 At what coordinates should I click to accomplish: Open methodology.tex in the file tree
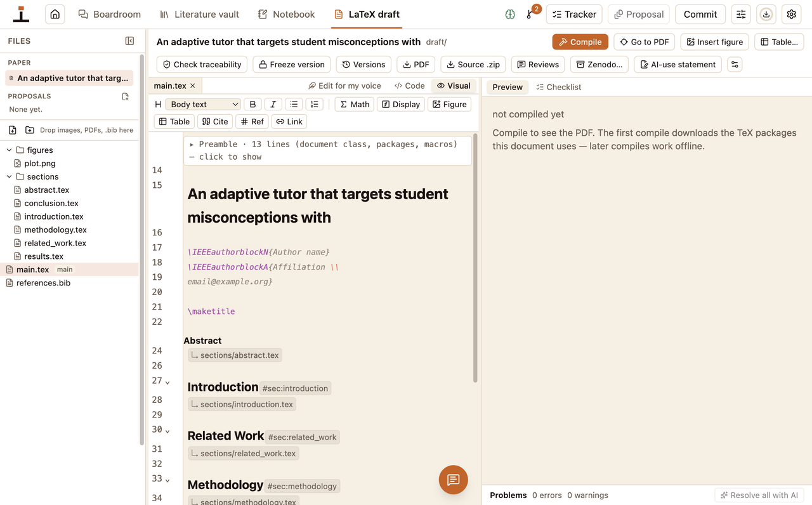[x=55, y=230]
